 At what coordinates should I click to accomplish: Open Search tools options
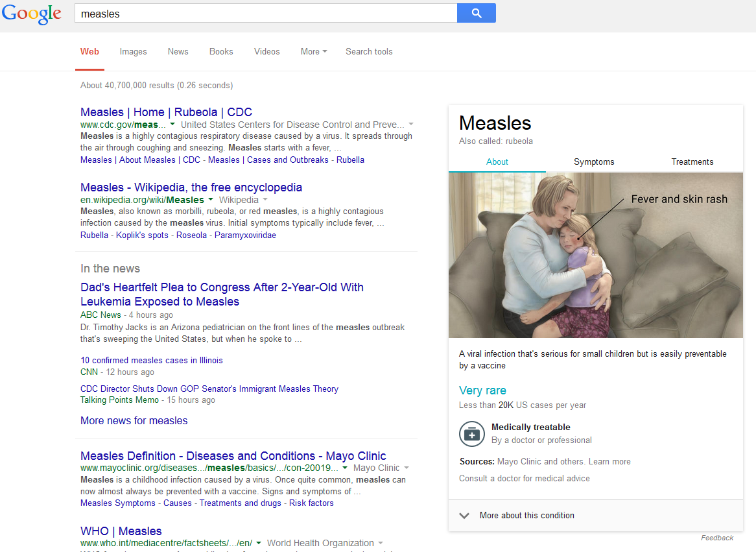(x=369, y=52)
